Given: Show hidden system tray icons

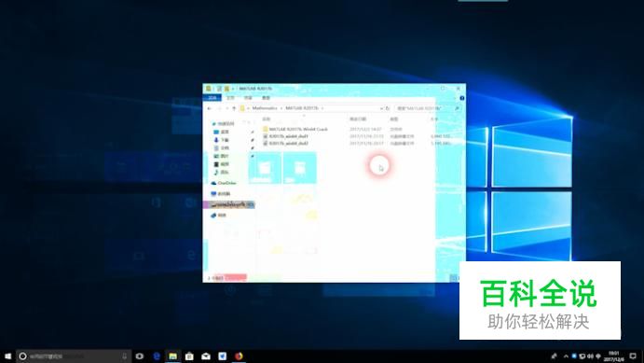Looking at the screenshot, I should click(566, 356).
